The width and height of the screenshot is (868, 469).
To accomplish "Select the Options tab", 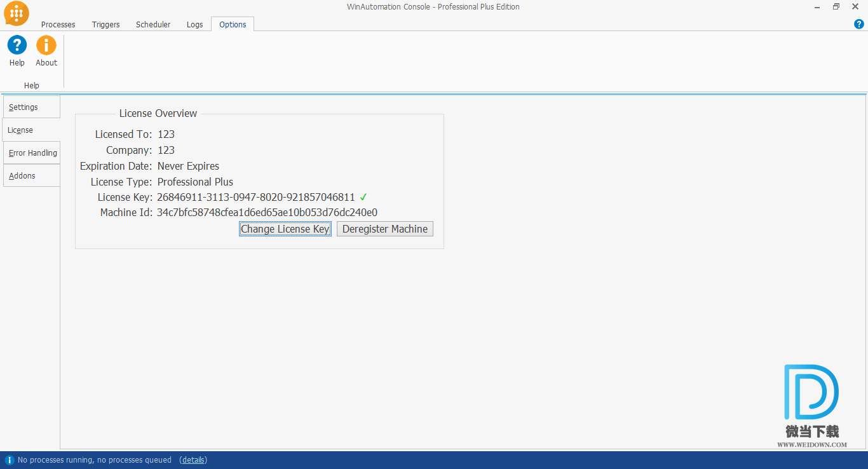I will [233, 24].
